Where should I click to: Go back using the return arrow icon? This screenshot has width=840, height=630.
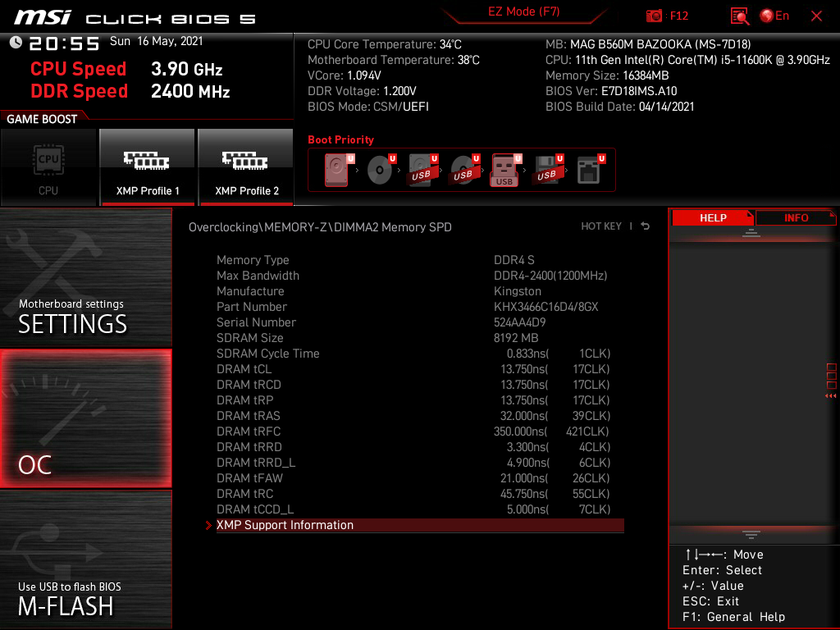point(645,226)
